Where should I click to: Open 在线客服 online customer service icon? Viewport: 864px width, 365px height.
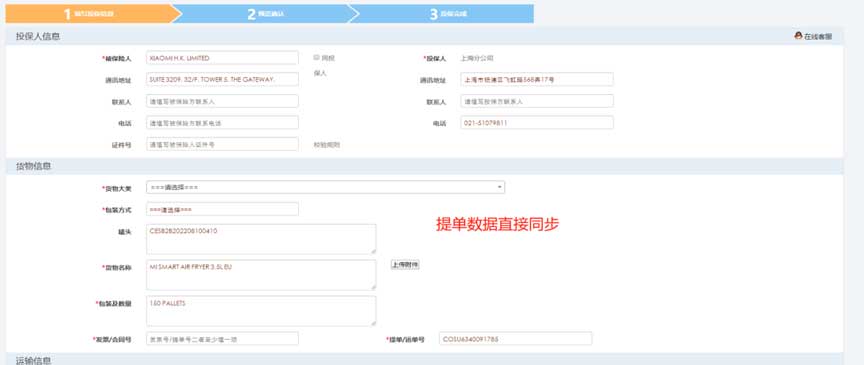[813, 36]
